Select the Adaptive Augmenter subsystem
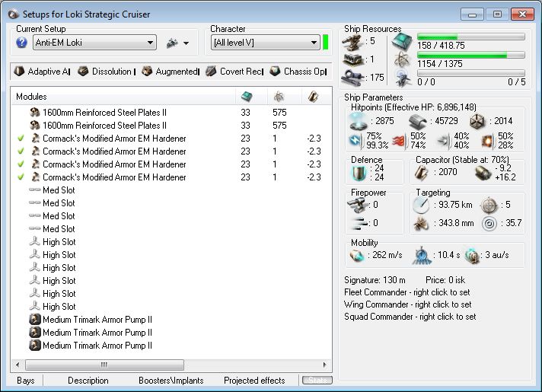 [x=42, y=72]
